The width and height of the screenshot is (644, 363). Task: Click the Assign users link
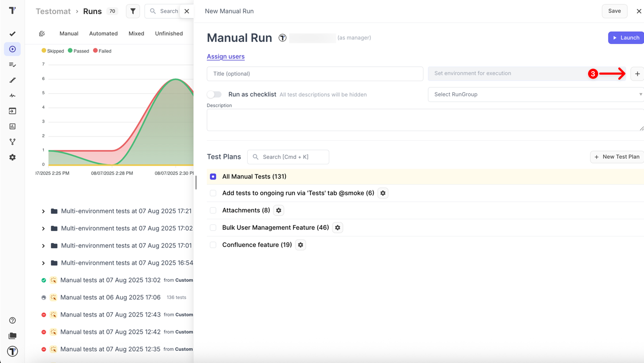click(x=226, y=56)
